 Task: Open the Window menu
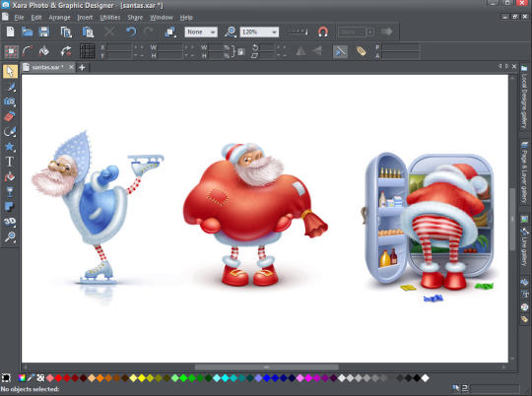coord(162,18)
